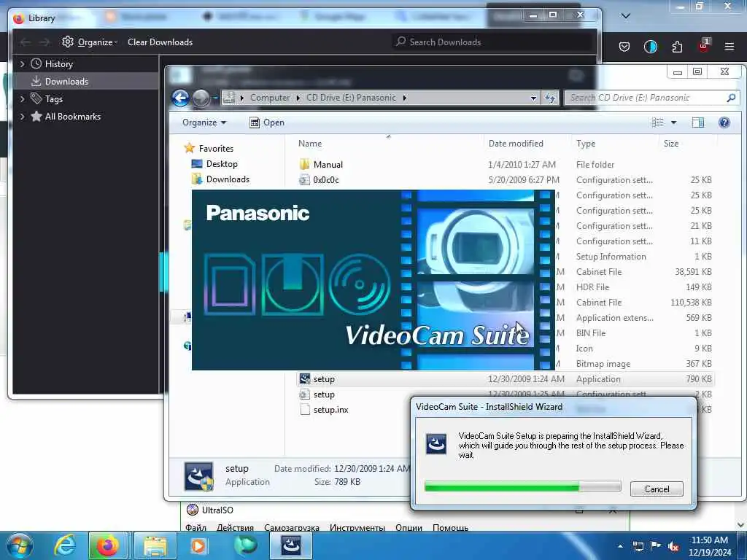Image resolution: width=747 pixels, height=560 pixels.
Task: Focus the Search Downloads field
Action: pos(493,42)
